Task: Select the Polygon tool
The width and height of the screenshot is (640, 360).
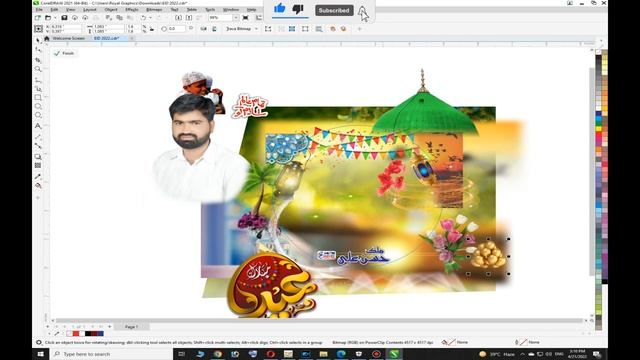Action: [38, 116]
